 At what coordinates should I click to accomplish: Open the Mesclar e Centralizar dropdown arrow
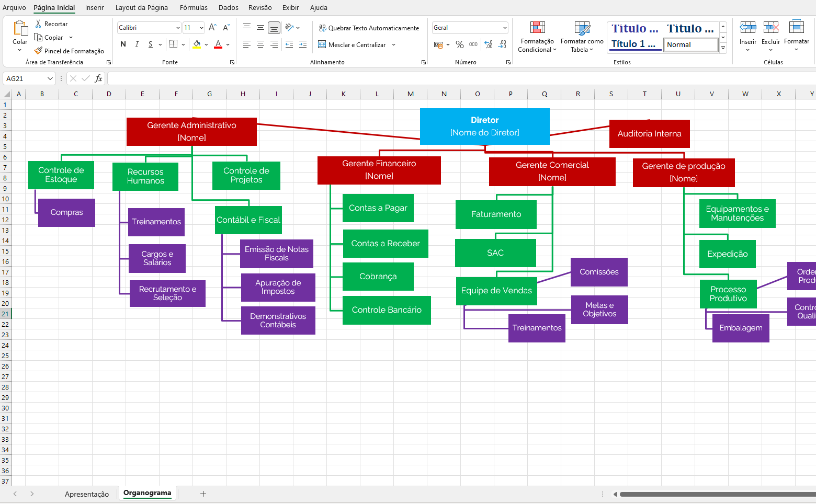tap(393, 45)
